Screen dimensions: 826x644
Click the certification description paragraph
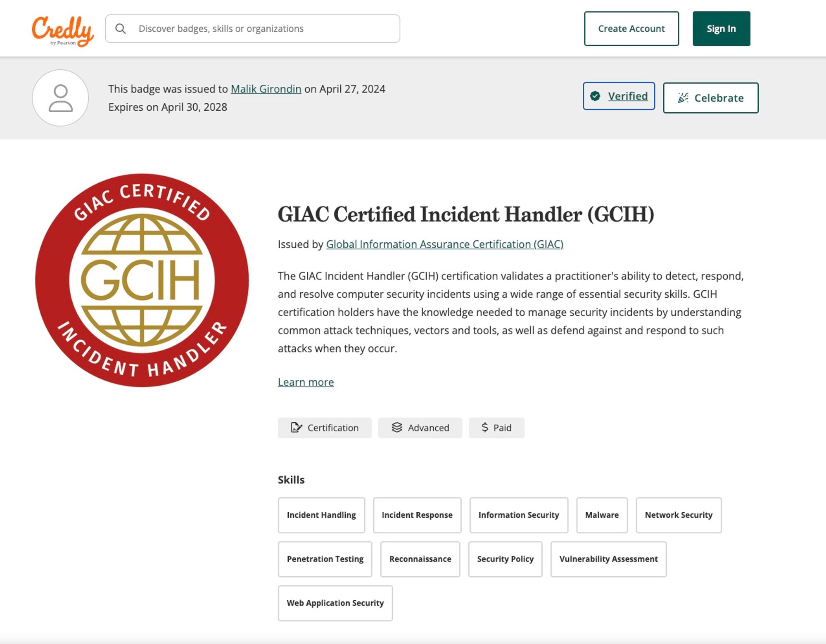click(511, 312)
